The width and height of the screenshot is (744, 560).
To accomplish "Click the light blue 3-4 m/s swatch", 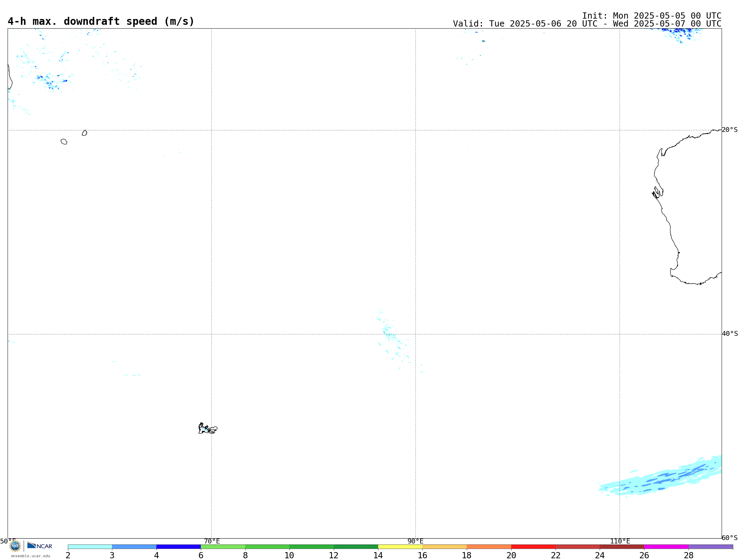I will [x=134, y=547].
